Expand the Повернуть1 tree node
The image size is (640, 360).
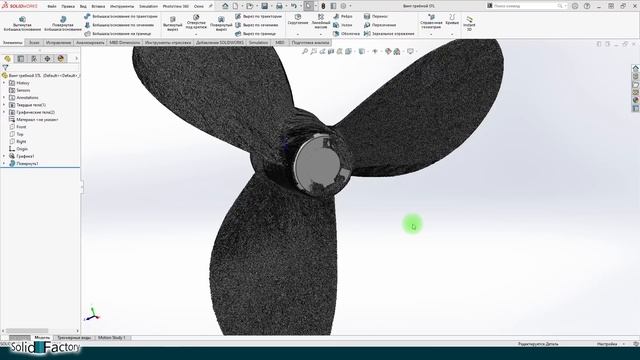[x=4, y=163]
